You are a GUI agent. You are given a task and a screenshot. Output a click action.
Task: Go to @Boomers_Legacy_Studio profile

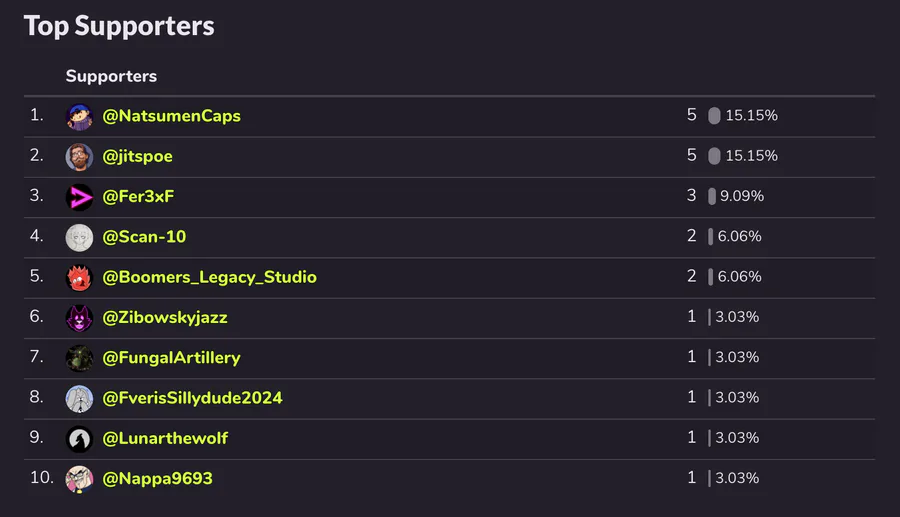click(210, 277)
